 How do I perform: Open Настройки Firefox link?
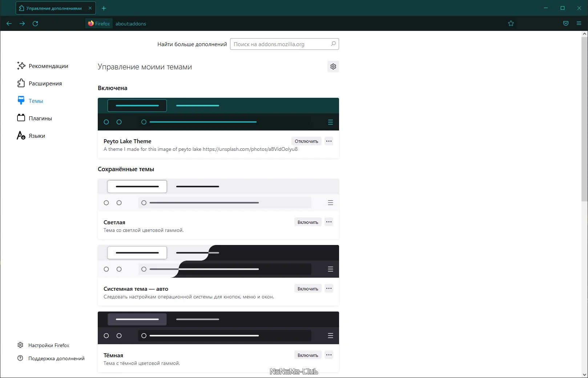click(x=43, y=345)
